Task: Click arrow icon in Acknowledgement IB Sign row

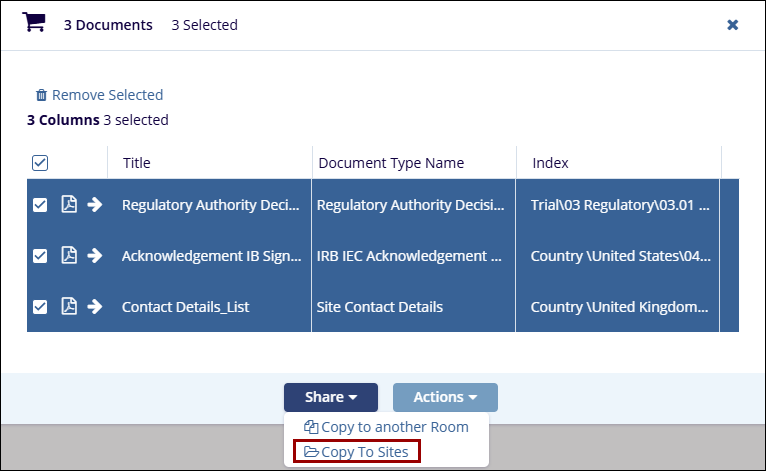Action: tap(95, 256)
